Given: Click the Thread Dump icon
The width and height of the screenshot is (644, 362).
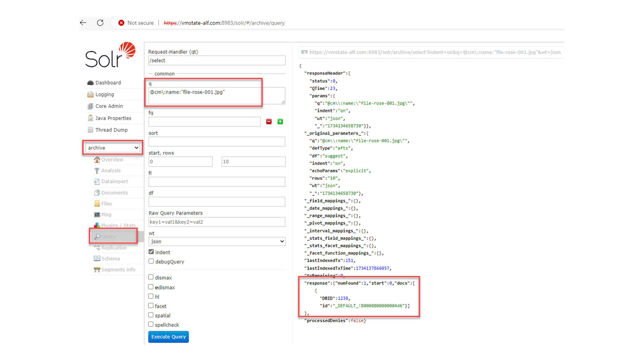Looking at the screenshot, I should pos(90,130).
